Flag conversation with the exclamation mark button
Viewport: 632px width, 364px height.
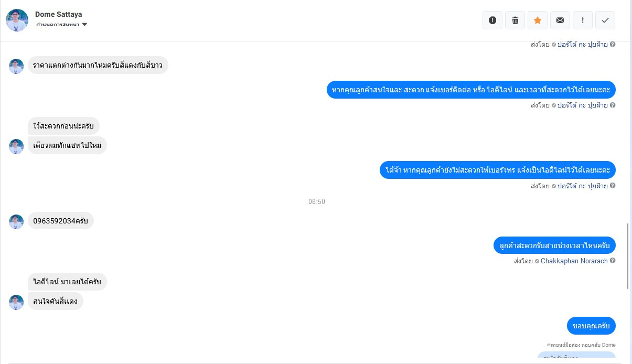coord(583,20)
